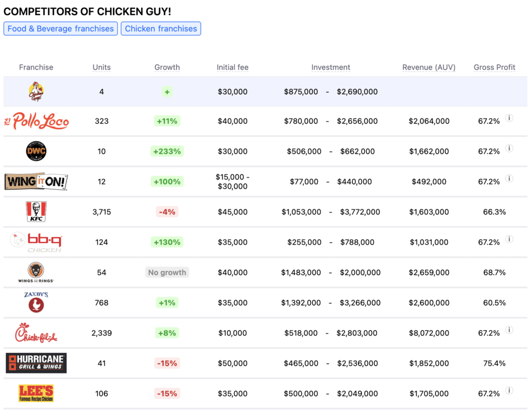This screenshot has height=414, width=532.
Task: Click the +8% growth badge
Action: coord(167,333)
